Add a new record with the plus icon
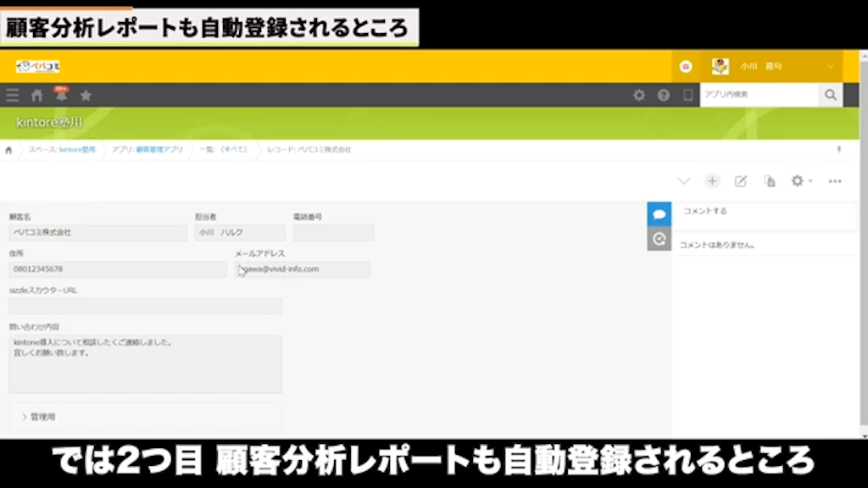 coord(712,180)
